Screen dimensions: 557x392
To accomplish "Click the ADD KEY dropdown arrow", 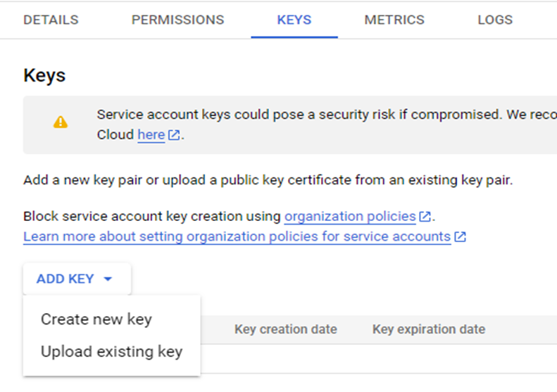I will pos(108,279).
